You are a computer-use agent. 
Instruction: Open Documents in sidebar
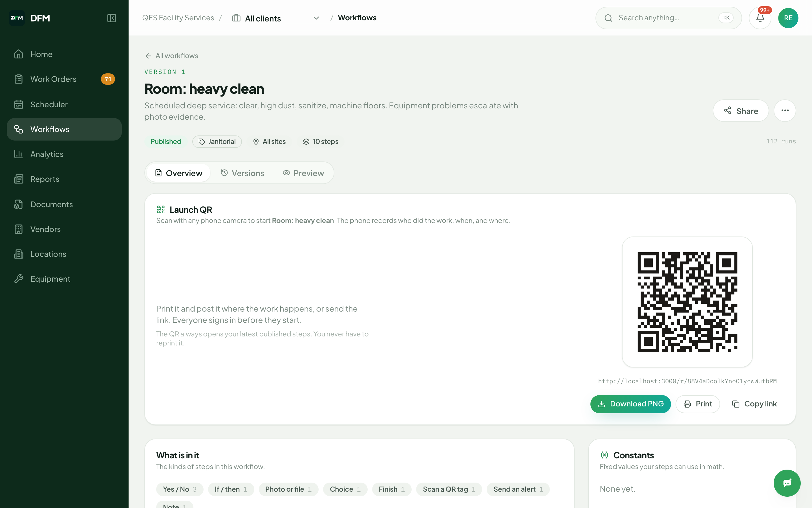(64, 204)
